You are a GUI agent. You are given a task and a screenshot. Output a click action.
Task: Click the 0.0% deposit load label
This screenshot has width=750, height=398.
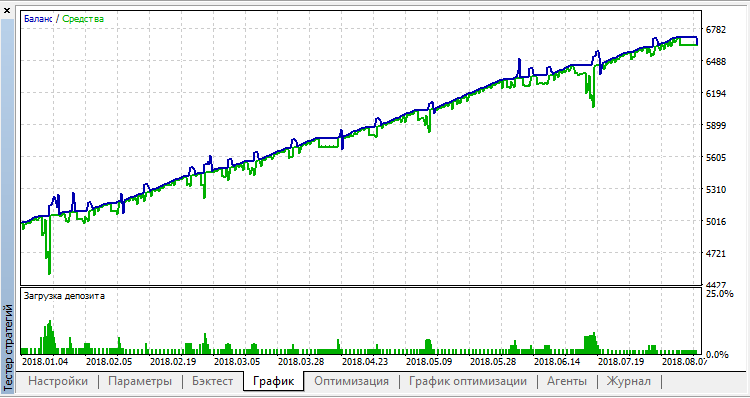(x=717, y=354)
